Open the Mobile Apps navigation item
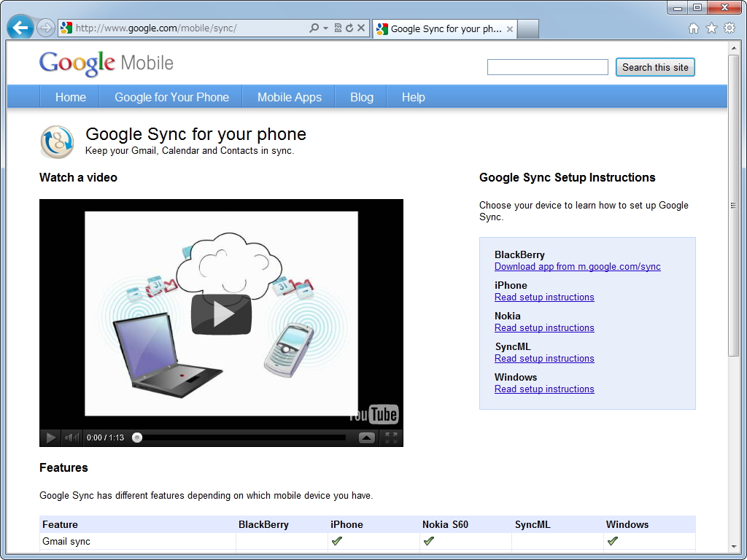Viewport: 747px width, 560px height. pos(288,96)
